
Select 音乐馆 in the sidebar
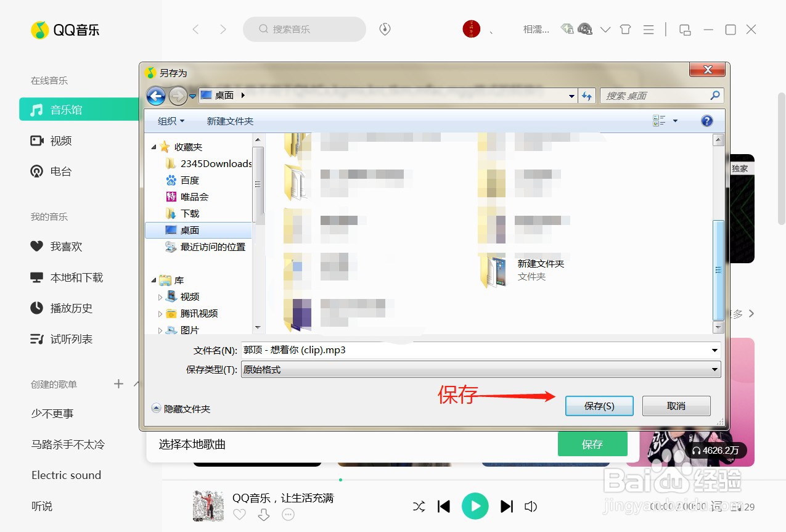pos(79,110)
